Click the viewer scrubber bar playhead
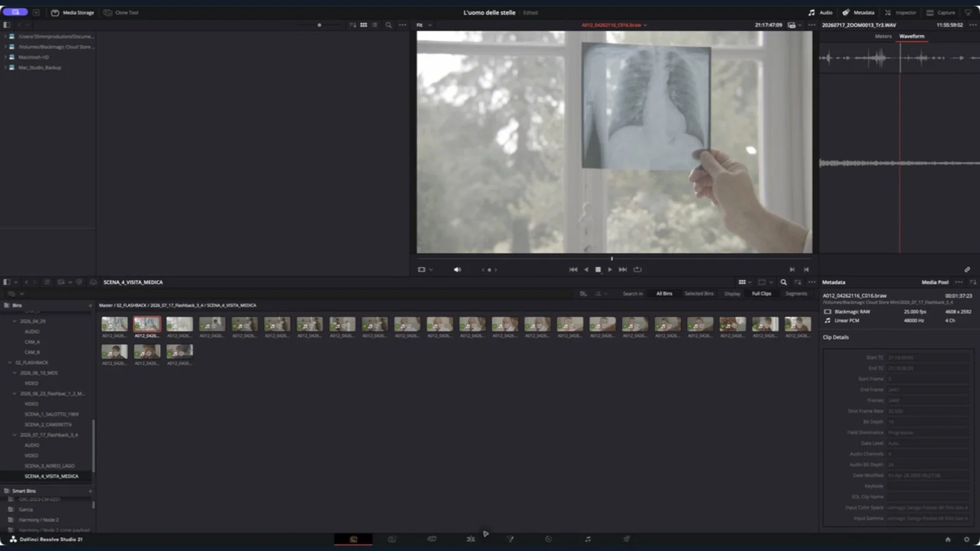The image size is (980, 551). pyautogui.click(x=611, y=258)
